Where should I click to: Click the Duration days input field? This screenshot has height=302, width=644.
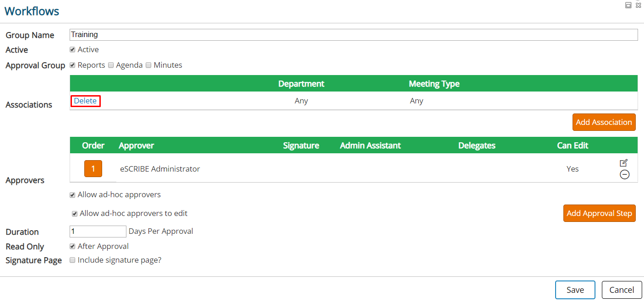pos(98,231)
